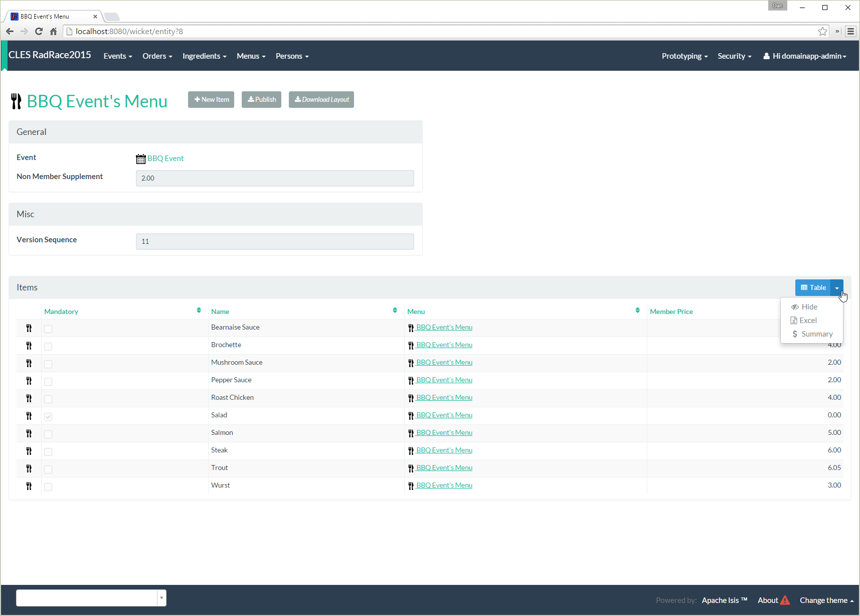Go to the browser home page icon
The image size is (860, 616).
coord(54,32)
